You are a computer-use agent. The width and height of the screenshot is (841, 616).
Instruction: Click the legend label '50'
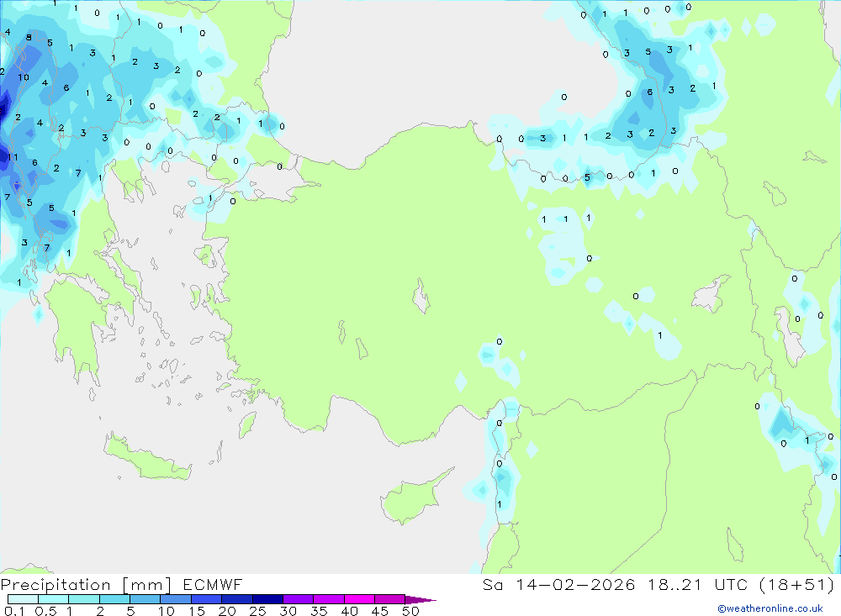pos(410,611)
